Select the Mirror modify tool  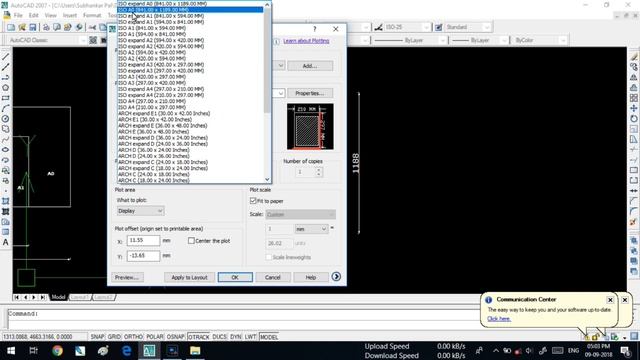click(x=633, y=78)
